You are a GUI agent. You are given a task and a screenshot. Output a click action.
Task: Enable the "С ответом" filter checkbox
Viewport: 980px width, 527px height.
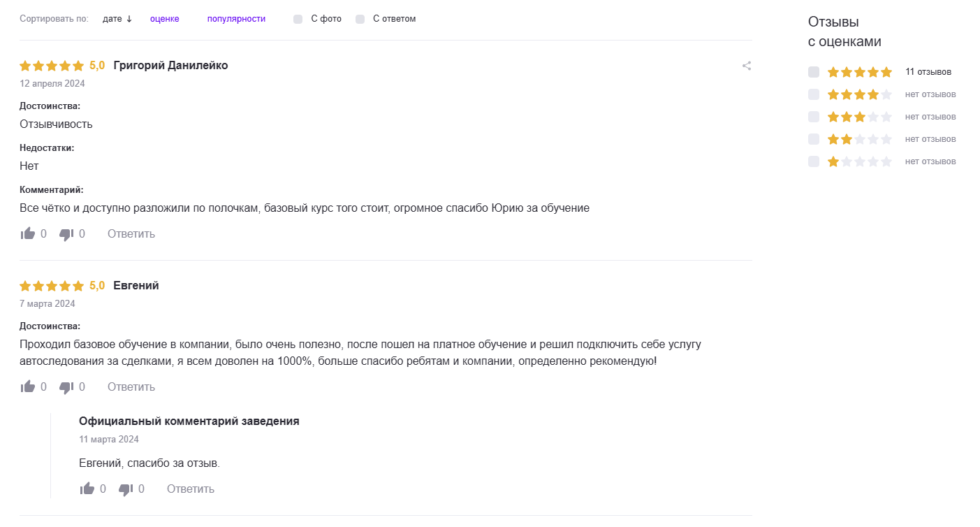[360, 19]
